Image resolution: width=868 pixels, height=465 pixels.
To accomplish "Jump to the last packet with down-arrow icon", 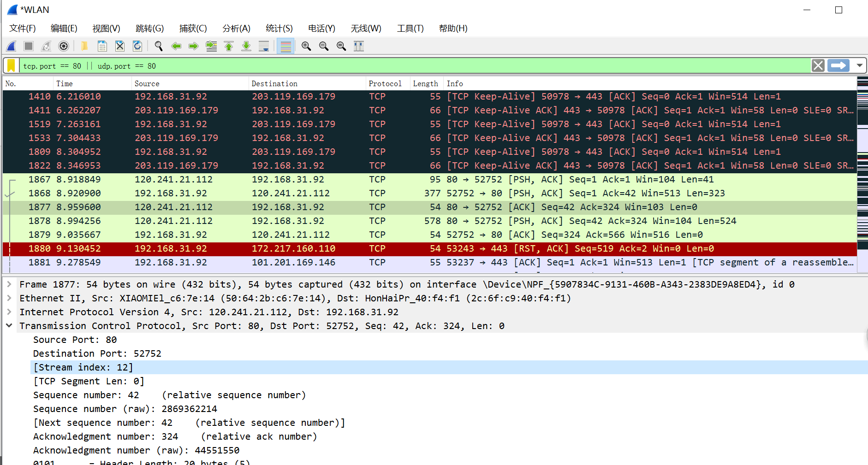I will click(x=246, y=46).
